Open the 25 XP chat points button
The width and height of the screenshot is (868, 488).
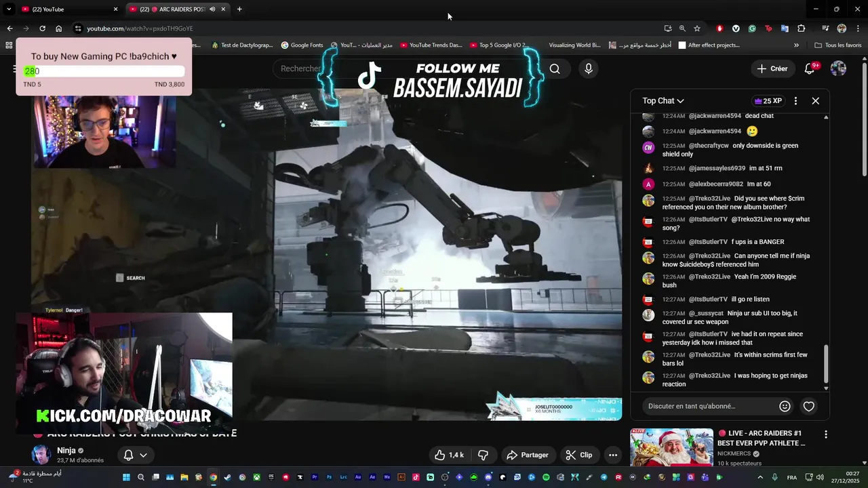tap(768, 101)
